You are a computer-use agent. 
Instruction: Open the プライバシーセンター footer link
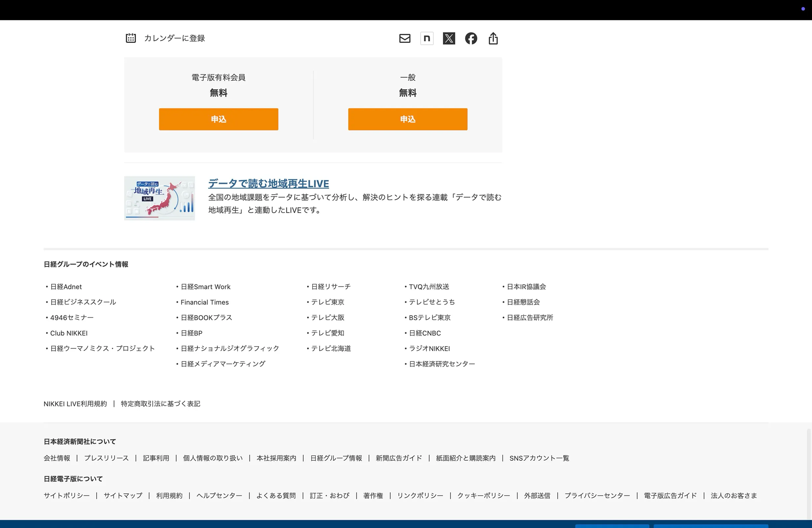click(597, 496)
